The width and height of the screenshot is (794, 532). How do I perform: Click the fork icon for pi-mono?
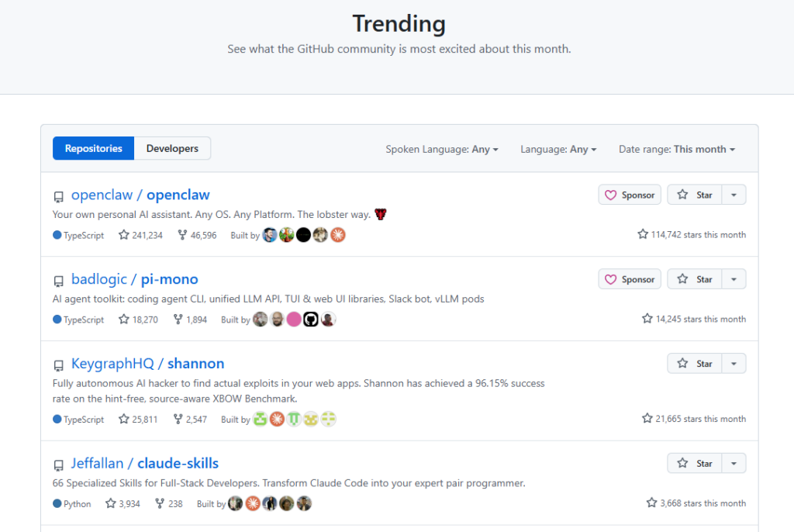[x=178, y=320]
